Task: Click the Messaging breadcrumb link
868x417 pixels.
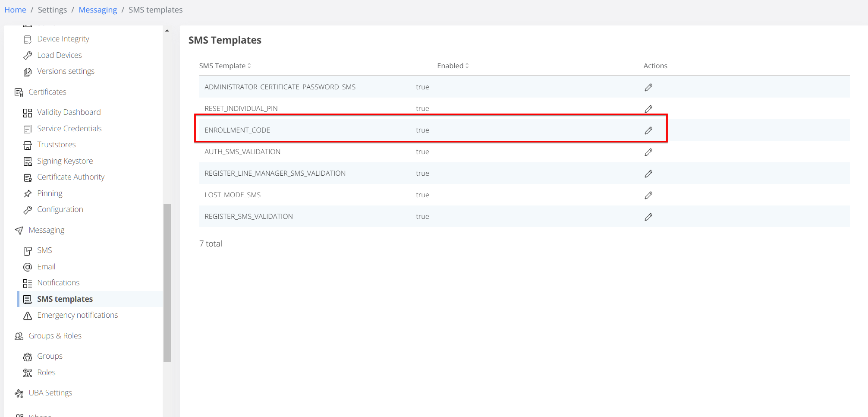Action: (97, 9)
